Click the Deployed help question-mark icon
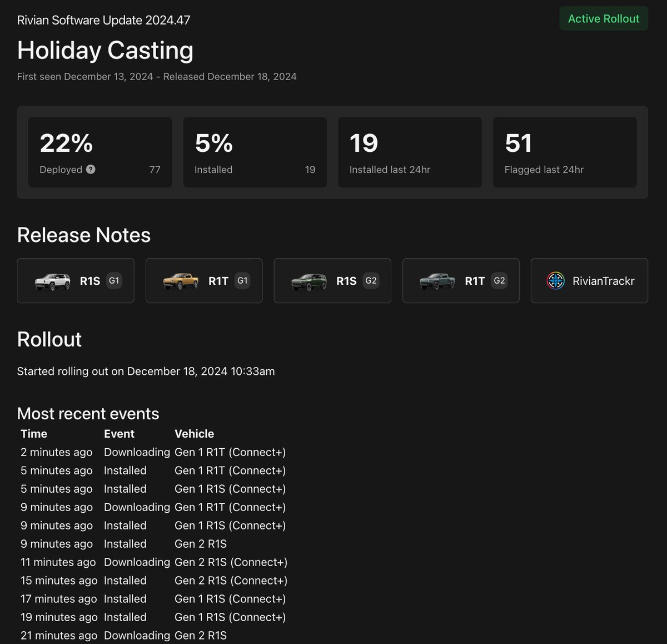The width and height of the screenshot is (667, 644). pos(91,170)
